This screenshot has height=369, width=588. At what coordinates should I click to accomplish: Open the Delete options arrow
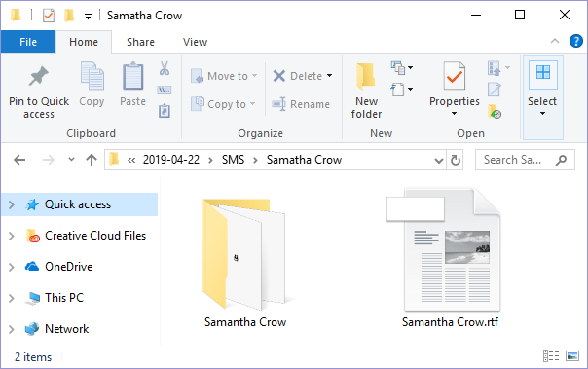[x=330, y=76]
